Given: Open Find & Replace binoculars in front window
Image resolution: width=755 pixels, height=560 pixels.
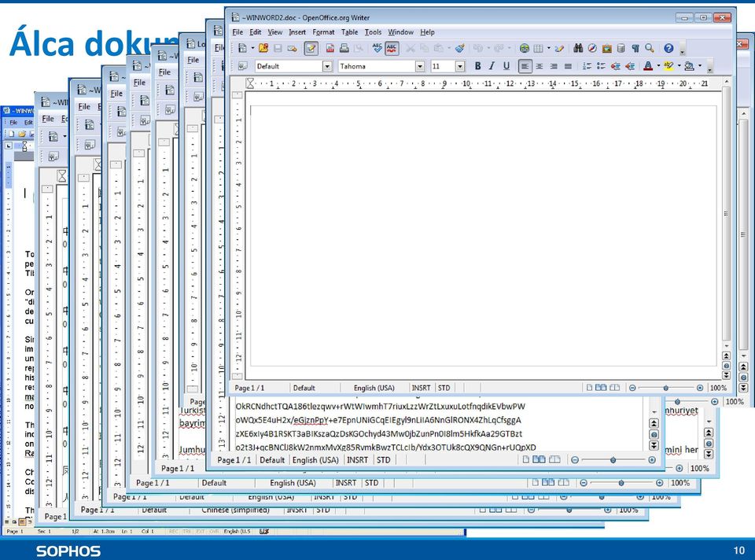Looking at the screenshot, I should (578, 48).
